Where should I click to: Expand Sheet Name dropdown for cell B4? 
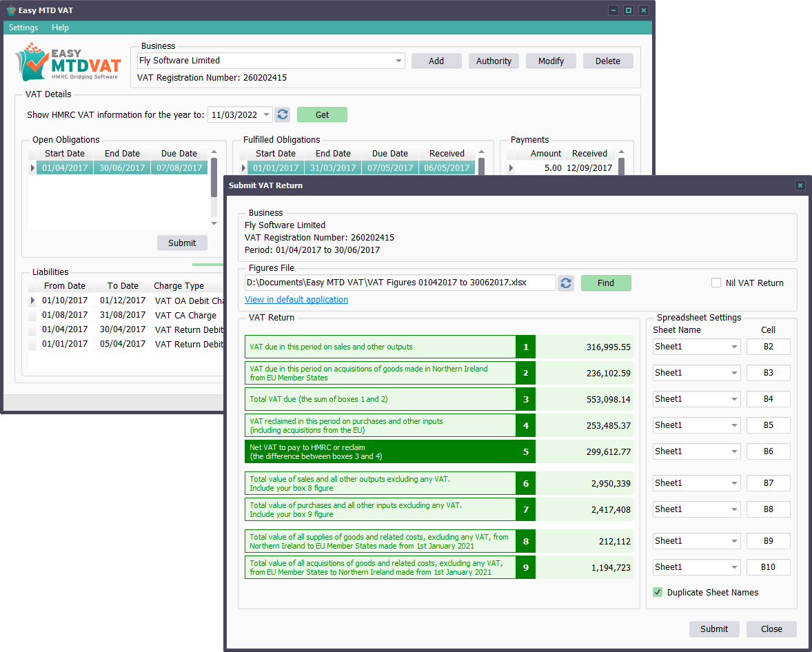pos(734,399)
